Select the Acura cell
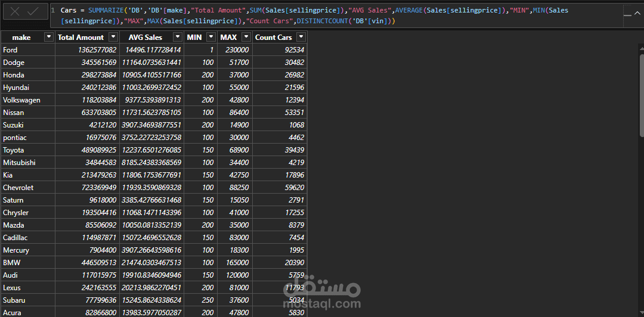 point(28,312)
